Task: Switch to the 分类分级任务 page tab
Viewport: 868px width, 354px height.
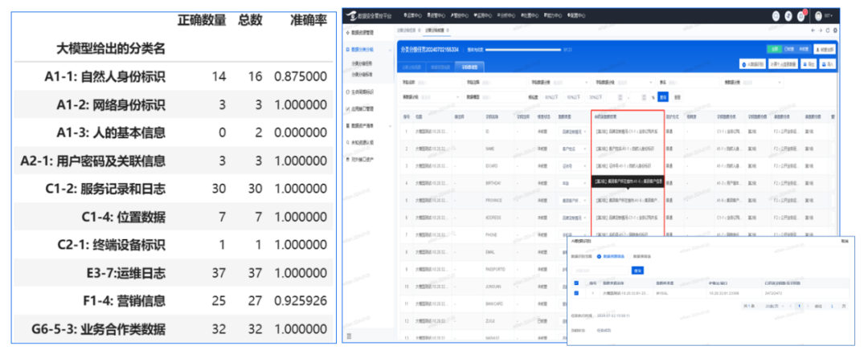Action: click(x=407, y=30)
